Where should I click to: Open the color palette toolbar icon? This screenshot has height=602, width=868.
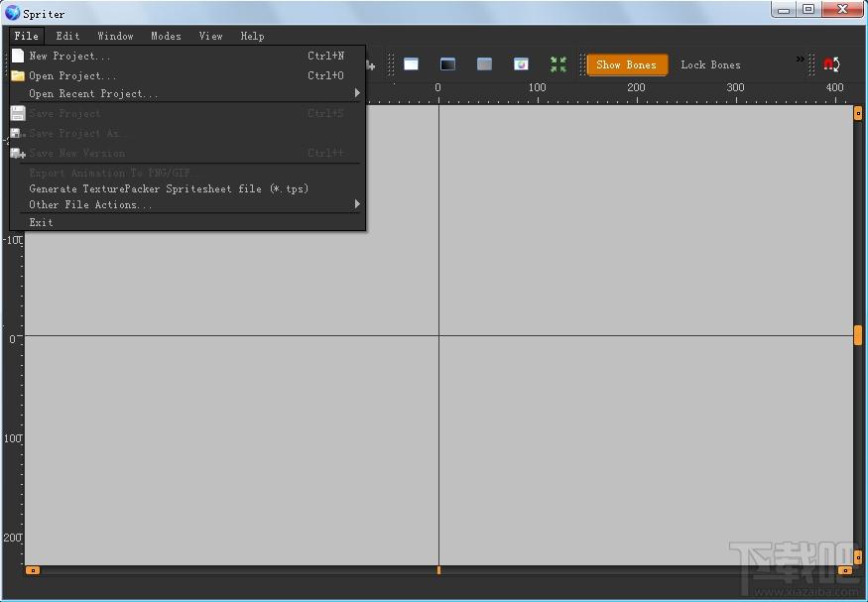pyautogui.click(x=521, y=64)
